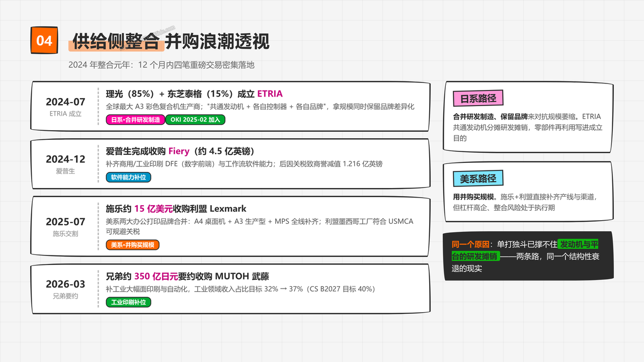Image resolution: width=644 pixels, height=362 pixels.
Task: Click the gray label ETRIA 成立 under 2024-07
Action: point(65,114)
